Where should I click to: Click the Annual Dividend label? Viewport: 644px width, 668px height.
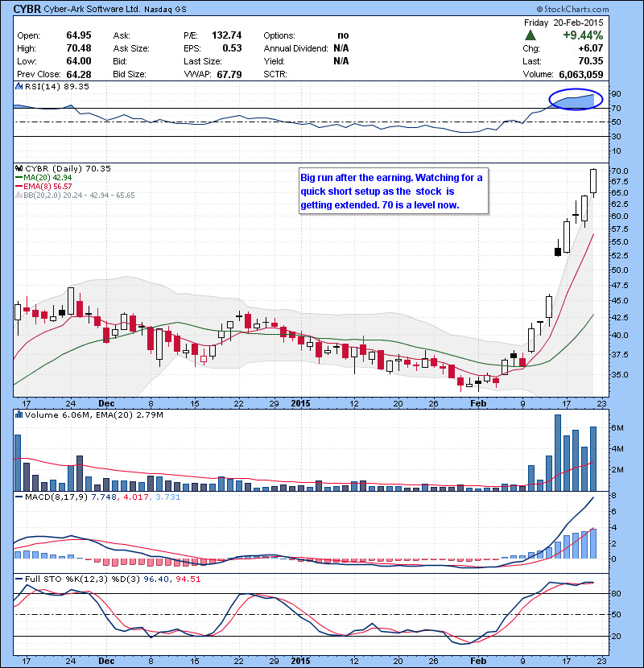coord(295,48)
